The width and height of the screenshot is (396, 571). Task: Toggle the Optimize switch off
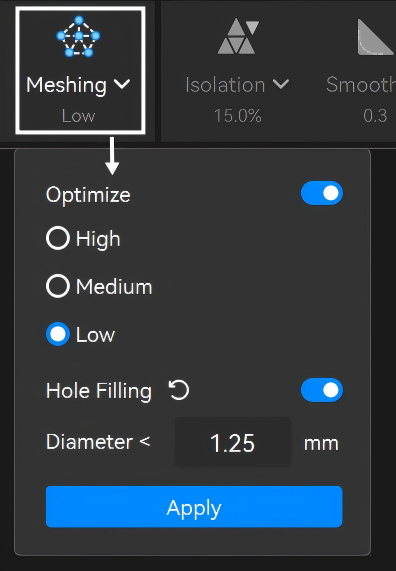tap(322, 193)
